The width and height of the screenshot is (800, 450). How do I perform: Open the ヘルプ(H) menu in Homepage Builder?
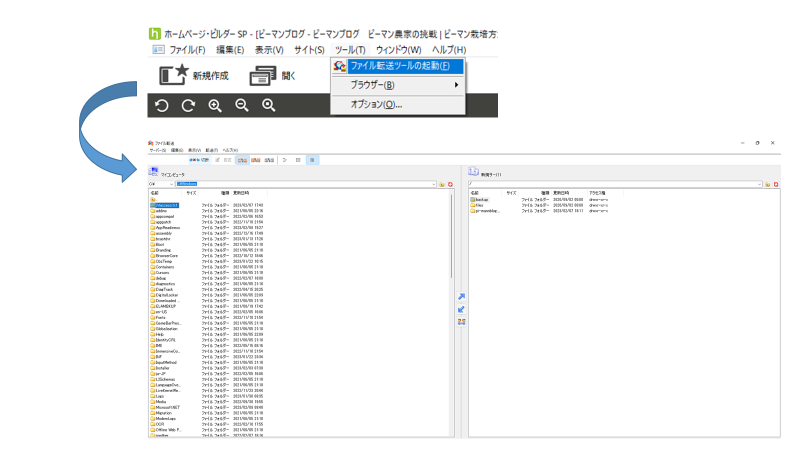click(449, 50)
